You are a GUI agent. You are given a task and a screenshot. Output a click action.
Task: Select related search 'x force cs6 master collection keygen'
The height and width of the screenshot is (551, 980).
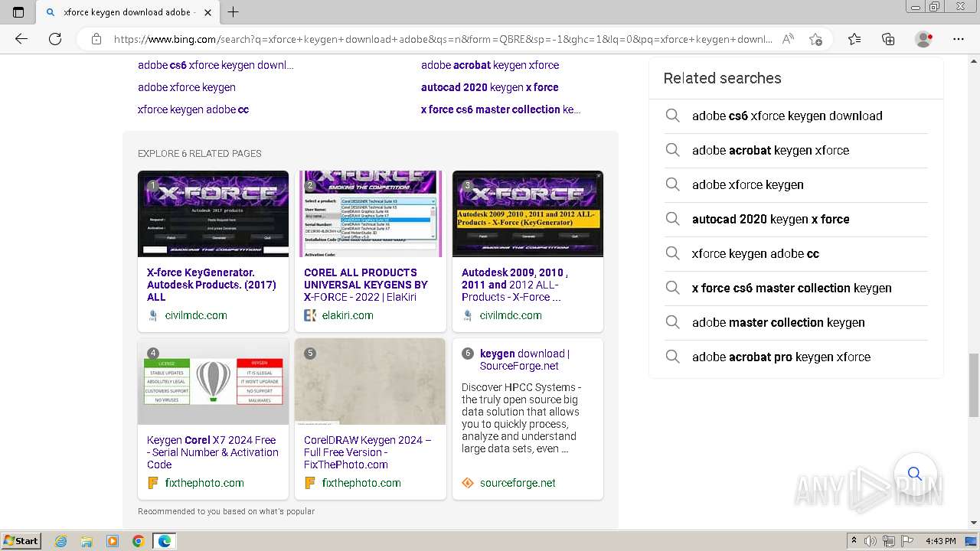(795, 288)
